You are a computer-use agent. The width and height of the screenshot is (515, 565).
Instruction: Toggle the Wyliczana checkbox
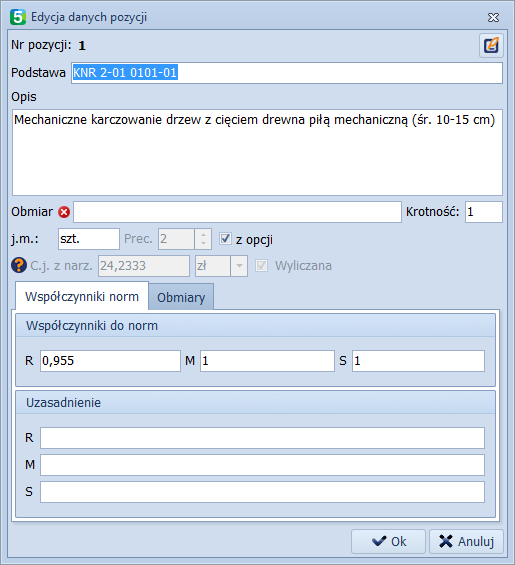(261, 266)
